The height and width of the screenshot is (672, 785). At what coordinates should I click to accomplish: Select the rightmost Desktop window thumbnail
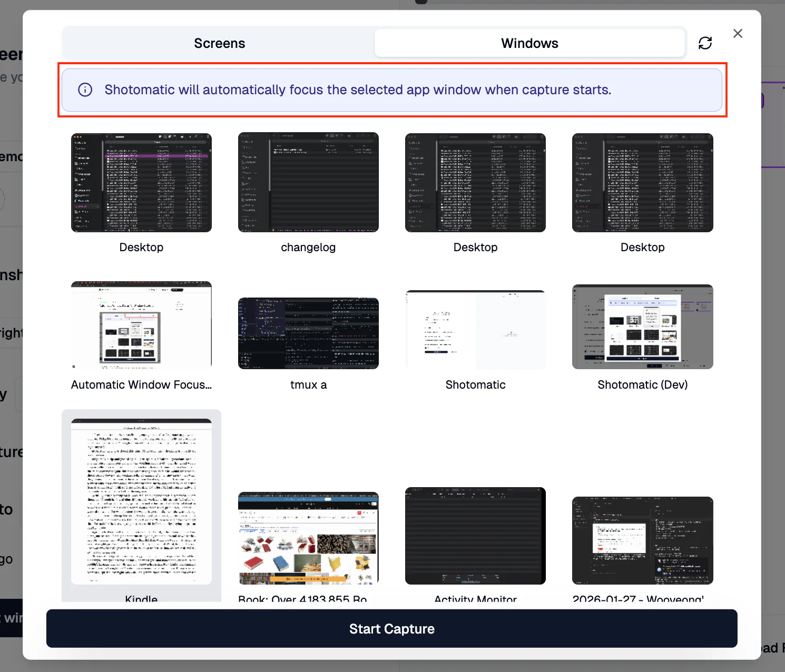pyautogui.click(x=642, y=183)
